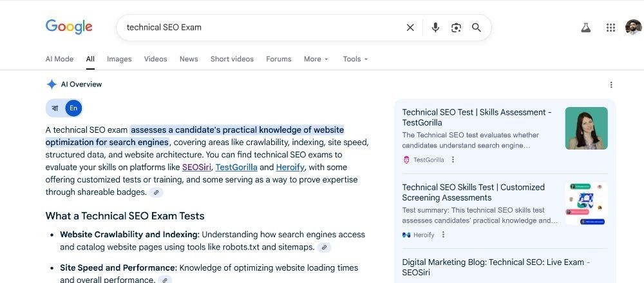Expand the More search filters dropdown
This screenshot has height=283, width=644.
(x=316, y=59)
